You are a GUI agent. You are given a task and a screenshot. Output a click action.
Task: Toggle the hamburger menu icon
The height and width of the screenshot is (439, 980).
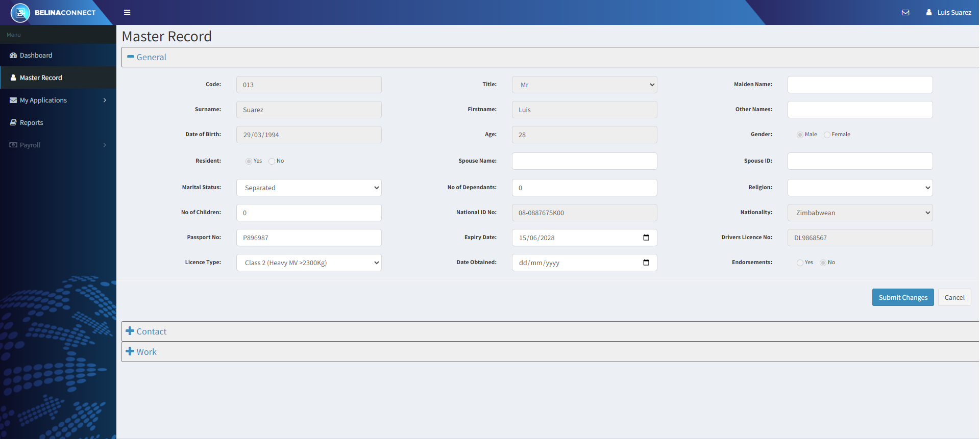click(127, 12)
